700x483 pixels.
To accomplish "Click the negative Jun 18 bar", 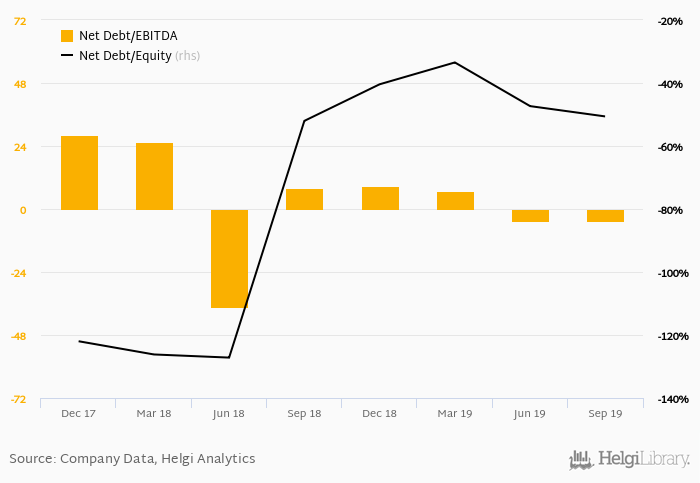I will click(x=229, y=258).
